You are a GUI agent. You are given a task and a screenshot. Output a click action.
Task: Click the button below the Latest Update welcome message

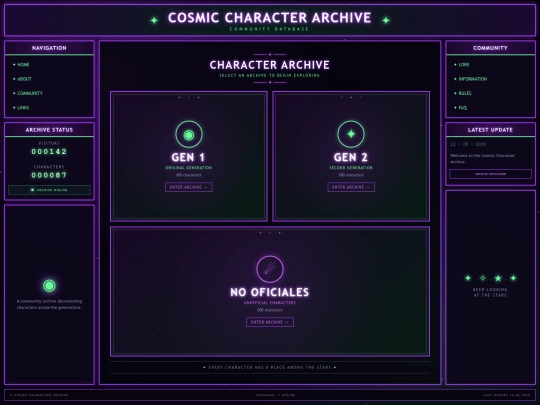coord(490,174)
